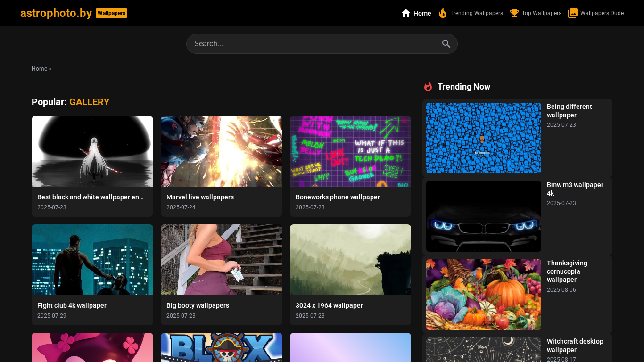This screenshot has width=644, height=362.
Task: Click date 2025-07-29 under Fight club
Action: 52,316
